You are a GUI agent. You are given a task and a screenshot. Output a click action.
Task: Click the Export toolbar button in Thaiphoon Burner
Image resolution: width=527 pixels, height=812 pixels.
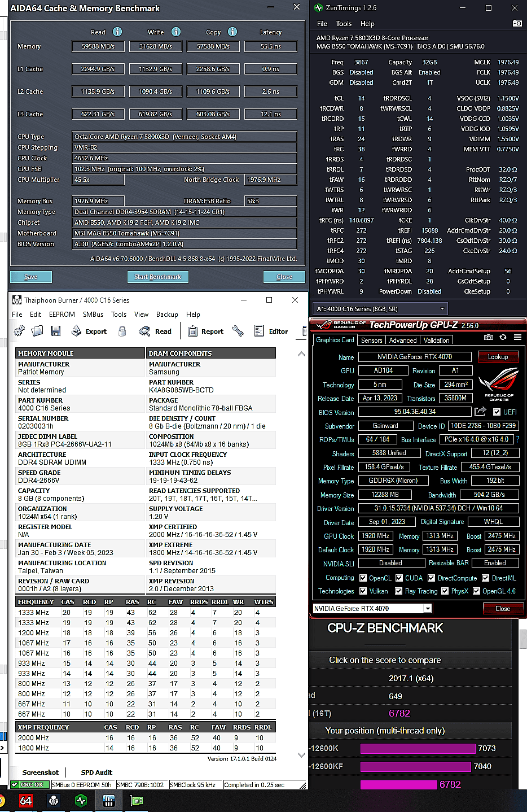90,331
